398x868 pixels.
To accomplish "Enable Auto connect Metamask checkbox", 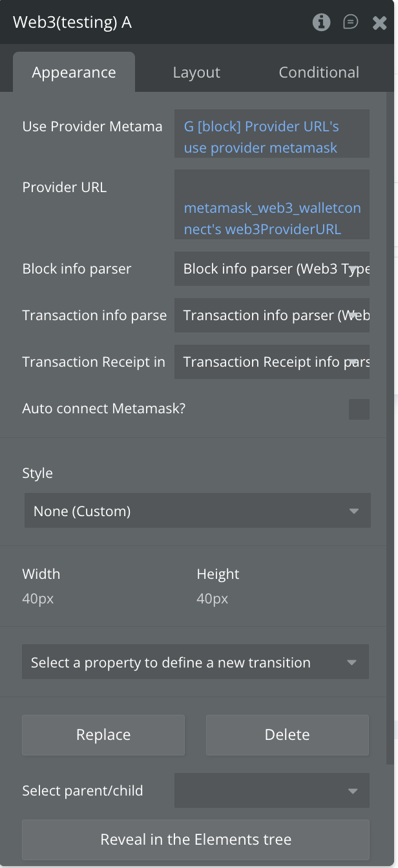I will click(x=359, y=409).
